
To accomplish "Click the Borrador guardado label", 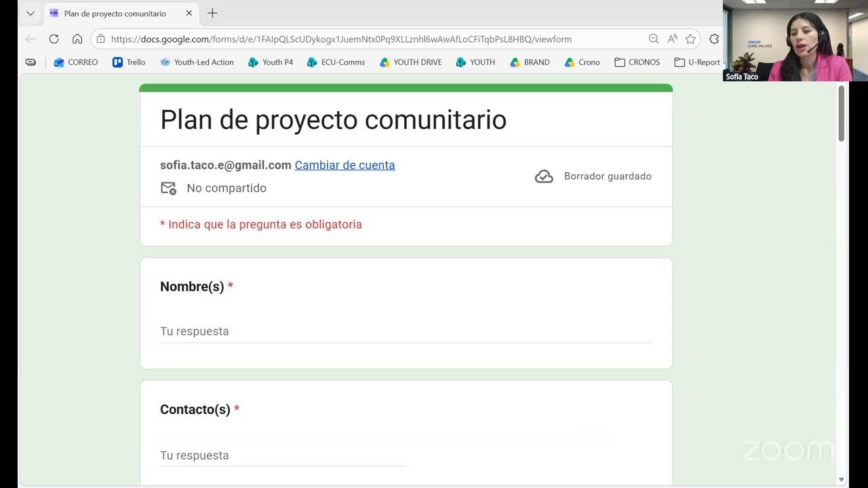I will click(608, 176).
